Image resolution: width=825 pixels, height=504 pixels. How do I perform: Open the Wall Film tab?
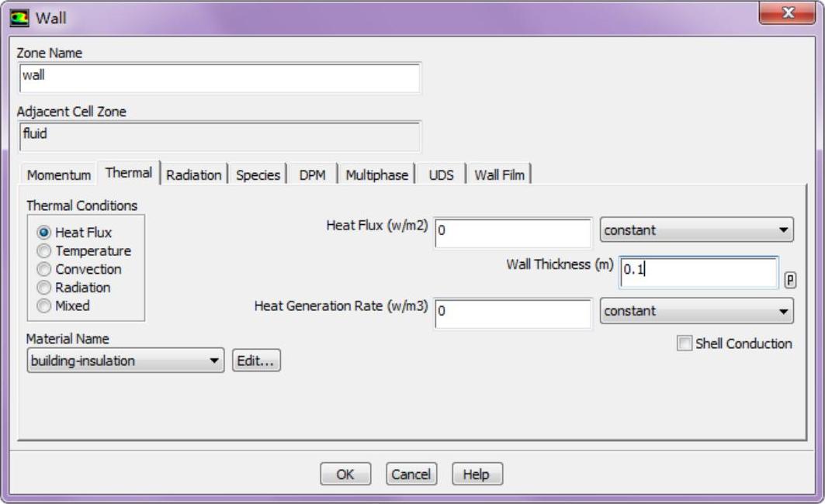[x=499, y=175]
